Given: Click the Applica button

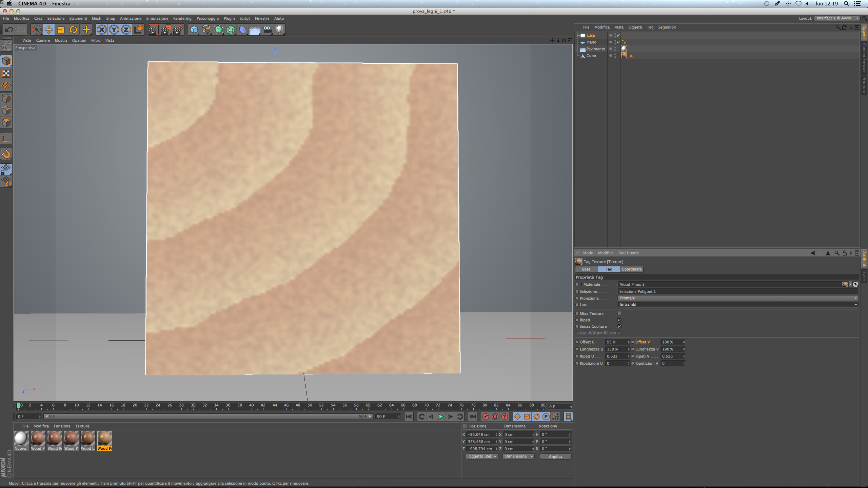Looking at the screenshot, I should click(555, 456).
